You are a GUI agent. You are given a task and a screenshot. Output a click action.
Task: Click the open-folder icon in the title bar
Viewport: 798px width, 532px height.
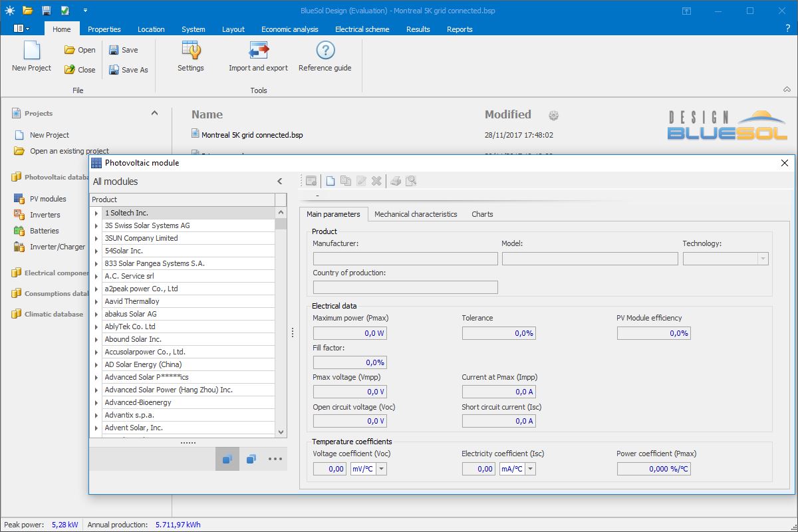coord(27,11)
